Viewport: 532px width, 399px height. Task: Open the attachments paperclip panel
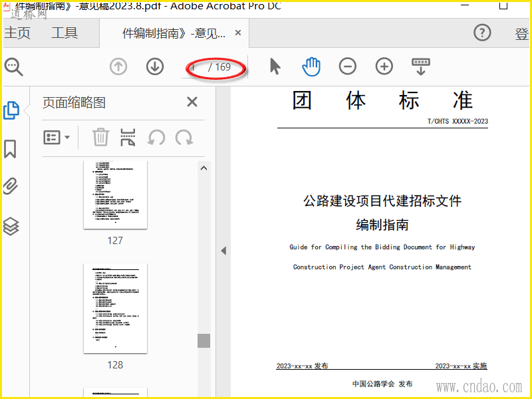click(x=11, y=186)
